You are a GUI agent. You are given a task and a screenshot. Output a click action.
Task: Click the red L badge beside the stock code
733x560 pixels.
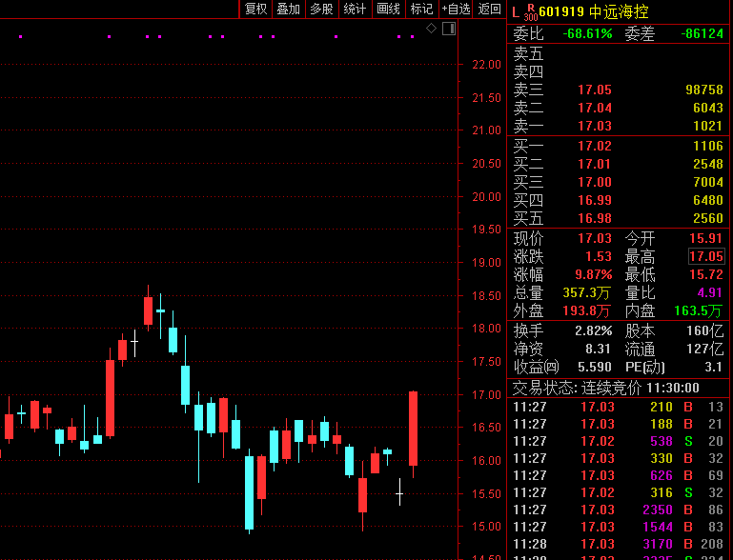[x=516, y=11]
